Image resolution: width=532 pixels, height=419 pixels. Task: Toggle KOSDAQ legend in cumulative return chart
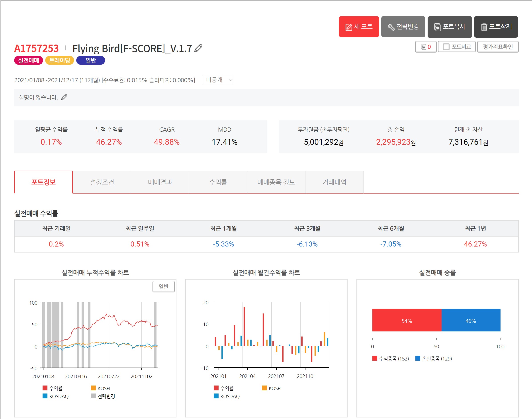coord(55,396)
